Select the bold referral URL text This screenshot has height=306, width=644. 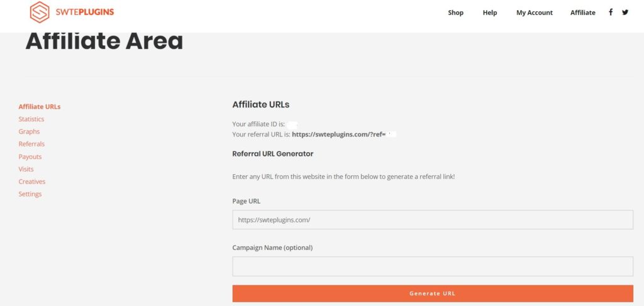coord(344,134)
